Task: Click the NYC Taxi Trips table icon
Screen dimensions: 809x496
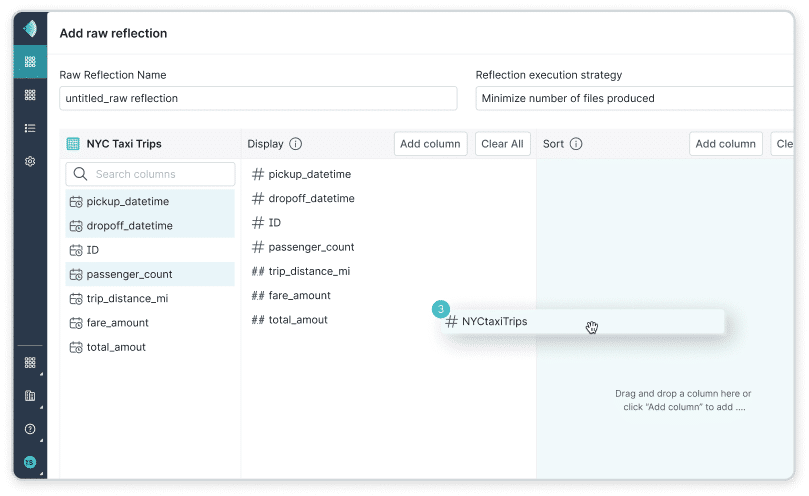Action: click(x=73, y=144)
